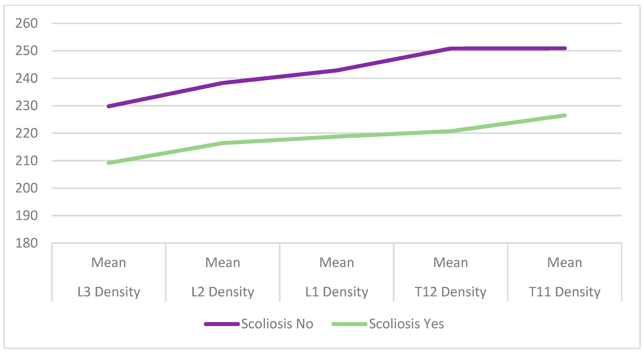Select the L1 Density category label

tap(337, 292)
